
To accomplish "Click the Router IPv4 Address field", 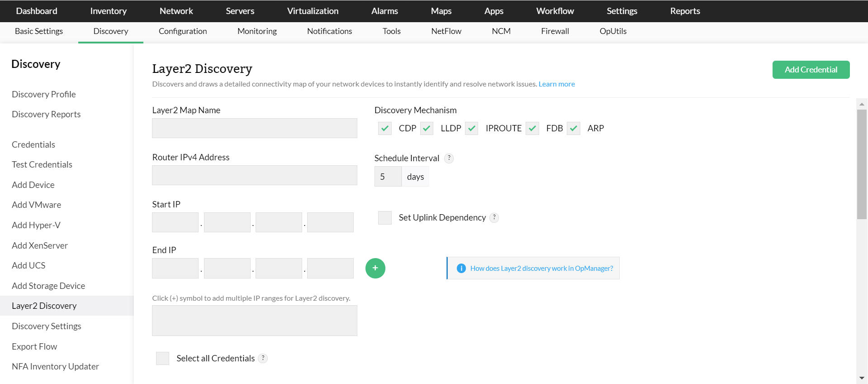I will tap(255, 175).
